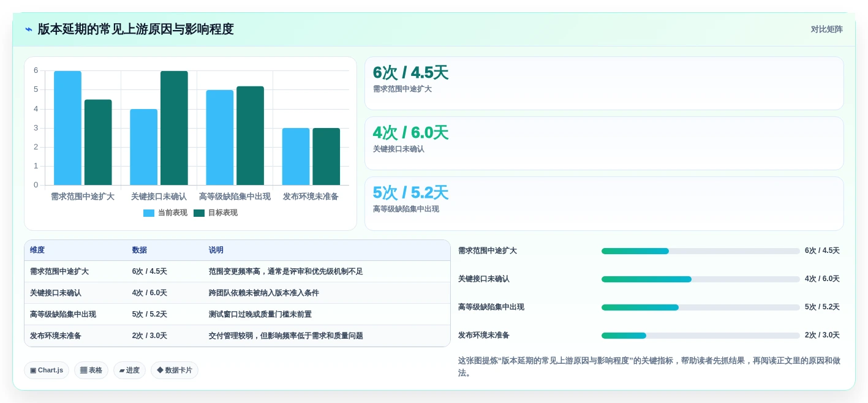Screen dimensions: 868x403
Task: Click table cell 需求范围中途扩大
Action: click(59, 271)
